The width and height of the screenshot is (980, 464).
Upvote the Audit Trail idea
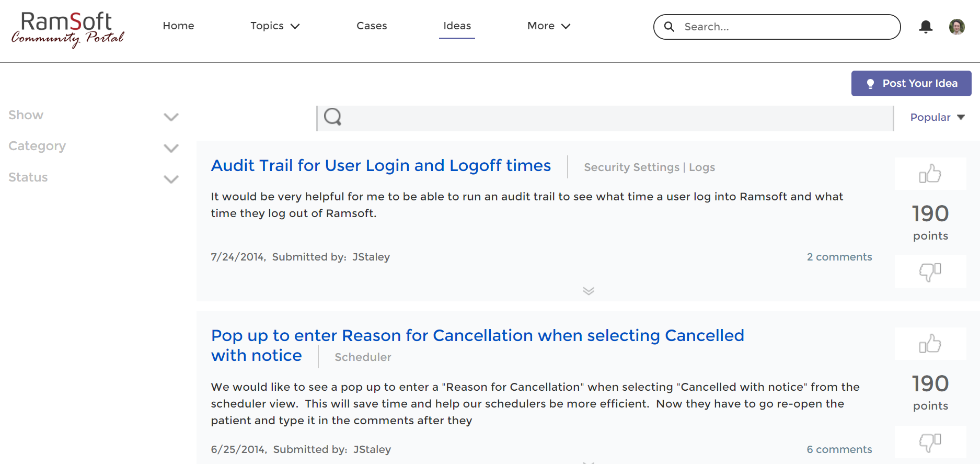pos(930,174)
